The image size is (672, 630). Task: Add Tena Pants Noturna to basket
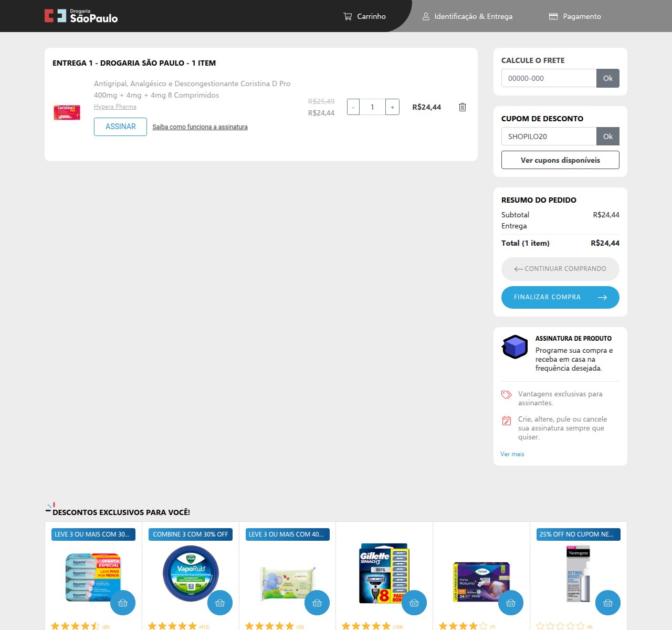click(511, 603)
